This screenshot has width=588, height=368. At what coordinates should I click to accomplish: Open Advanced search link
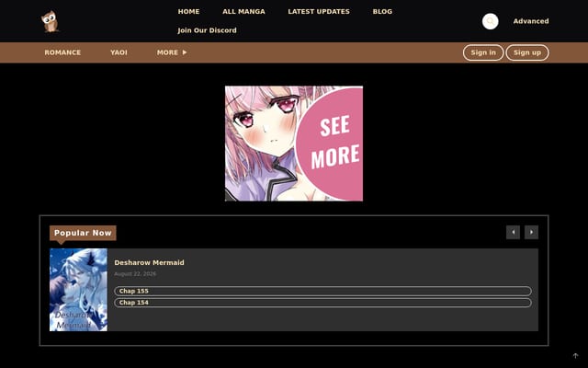(531, 21)
